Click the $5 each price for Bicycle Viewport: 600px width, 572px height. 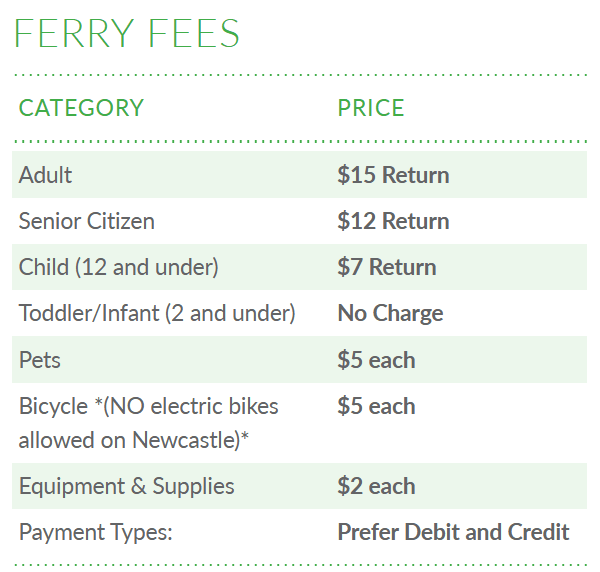click(x=376, y=406)
